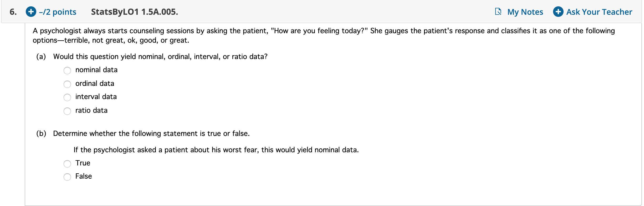The image size is (644, 206).
Task: Choose ratio data for part (a)
Action: click(x=67, y=111)
